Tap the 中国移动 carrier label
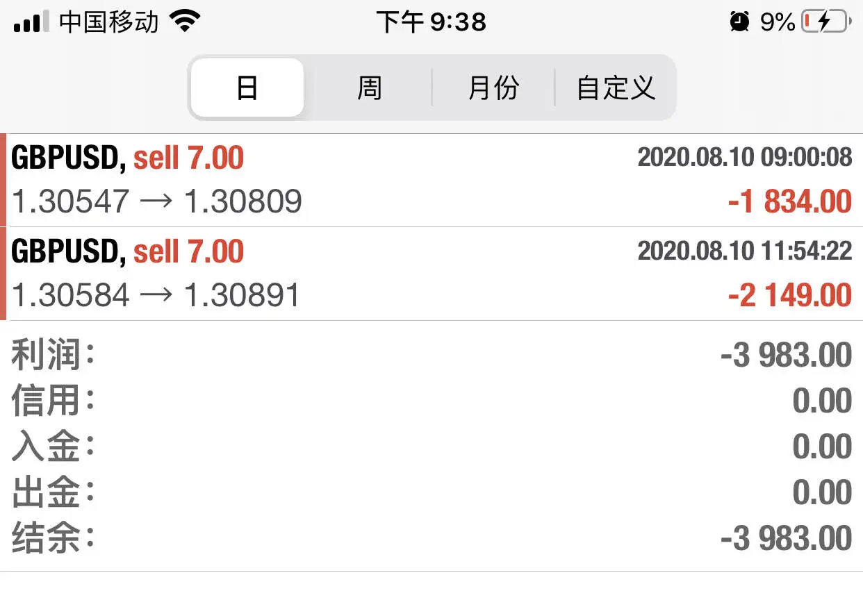Screen dimensions: 863x616 point(109,22)
